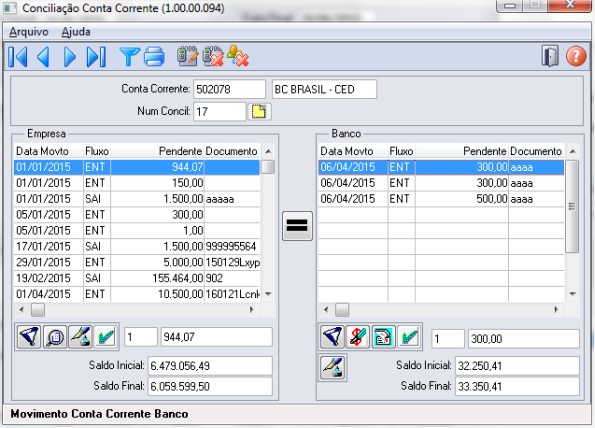This screenshot has height=428, width=595.
Task: Click the Banco Saldo Inicial field 32.250,41
Action: 517,366
